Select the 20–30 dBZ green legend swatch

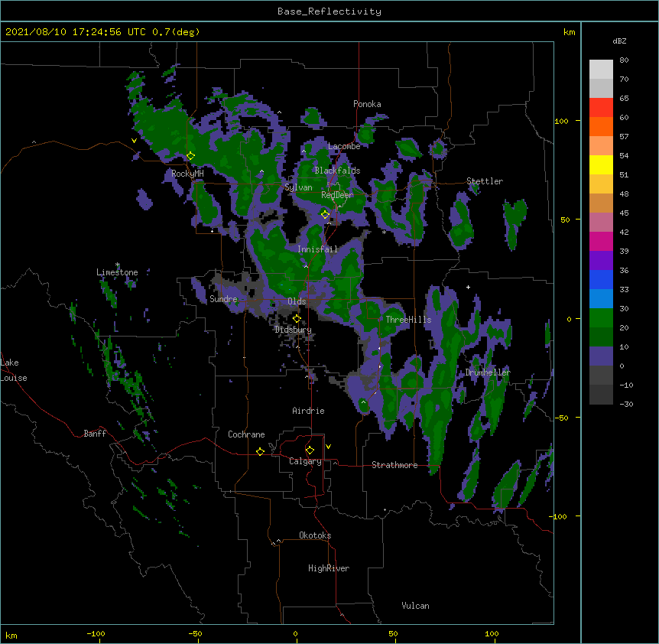coord(601,317)
